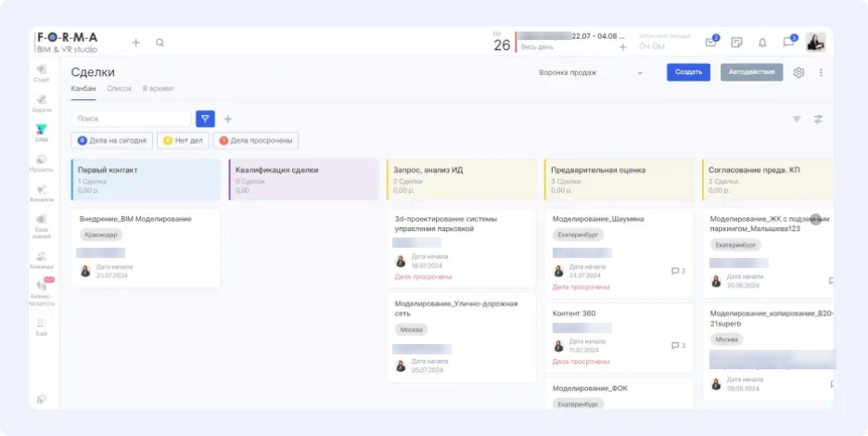Switch to the Список tab
This screenshot has width=868, height=436.
[119, 89]
